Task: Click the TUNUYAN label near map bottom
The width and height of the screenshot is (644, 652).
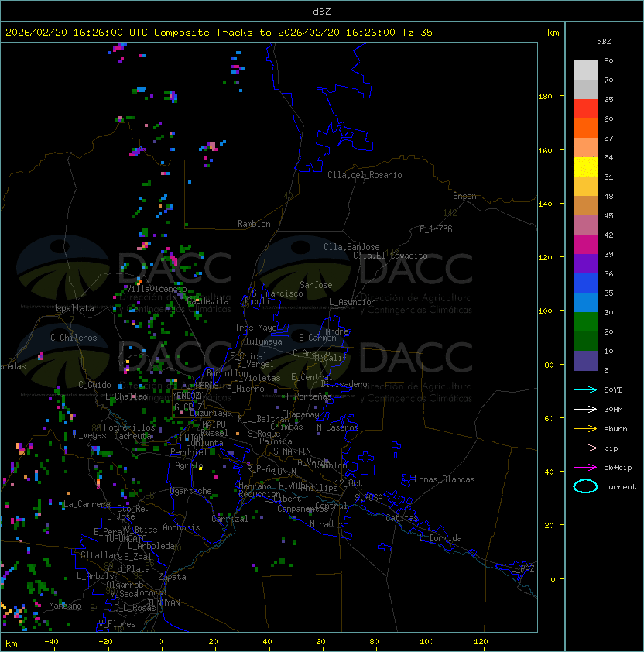Action: [163, 602]
